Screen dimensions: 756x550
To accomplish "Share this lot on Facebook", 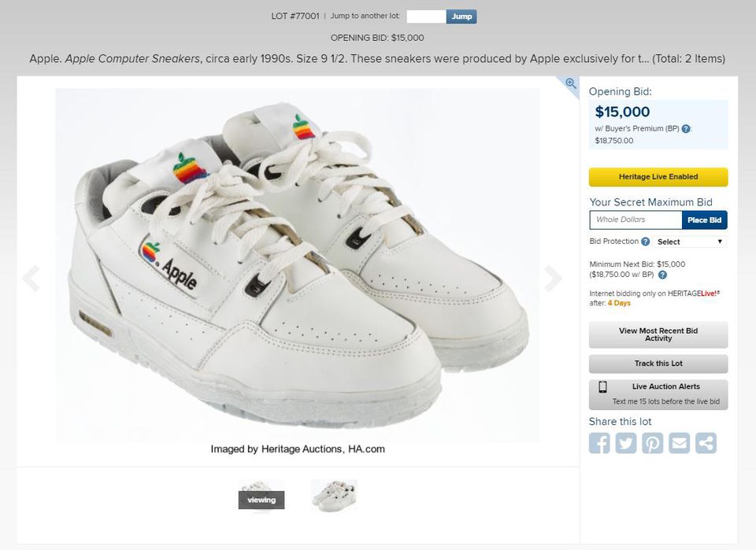I will pos(599,443).
